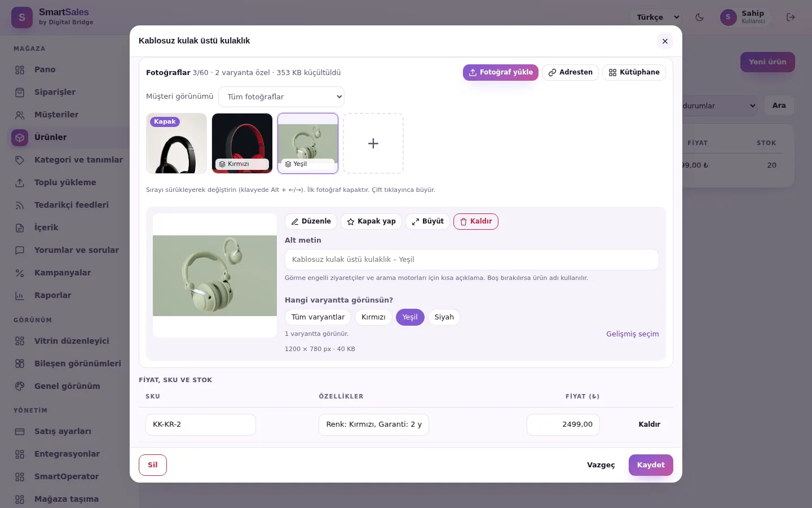Click the Düzenle photo button
Screen dimensions: 812x508
(311, 221)
